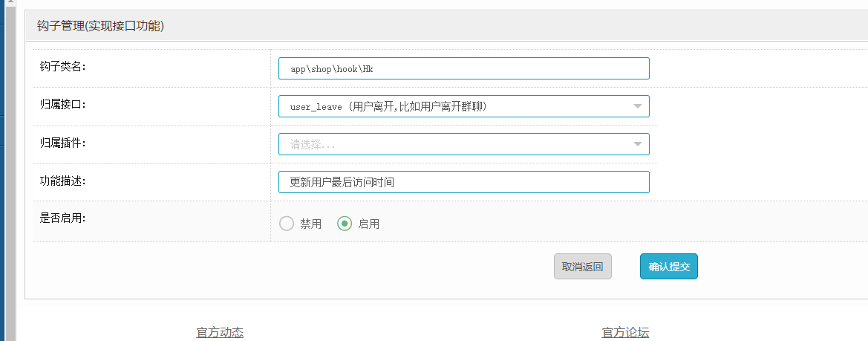Click the arrow icon on 归属接口 dropdown
Viewport: 868px width, 341px height.
pyautogui.click(x=637, y=106)
